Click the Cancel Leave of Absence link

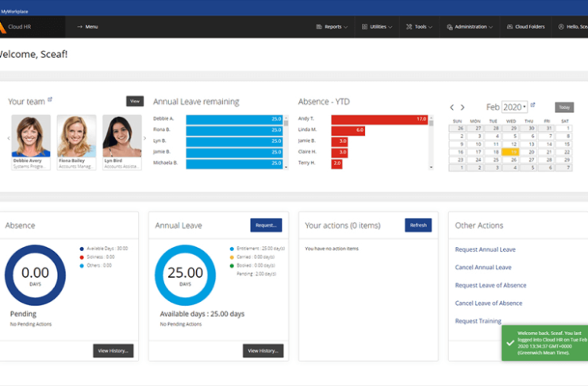488,303
